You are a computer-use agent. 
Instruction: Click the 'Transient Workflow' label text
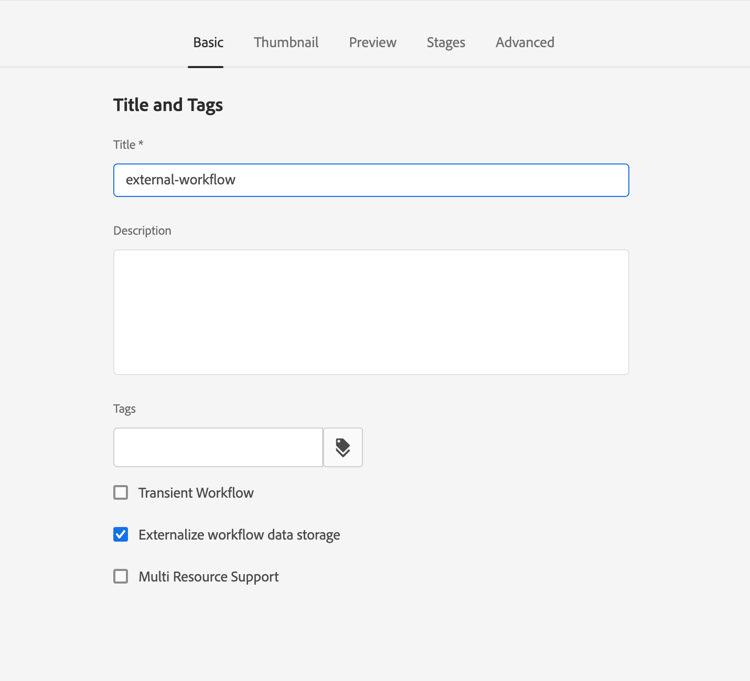pos(196,493)
